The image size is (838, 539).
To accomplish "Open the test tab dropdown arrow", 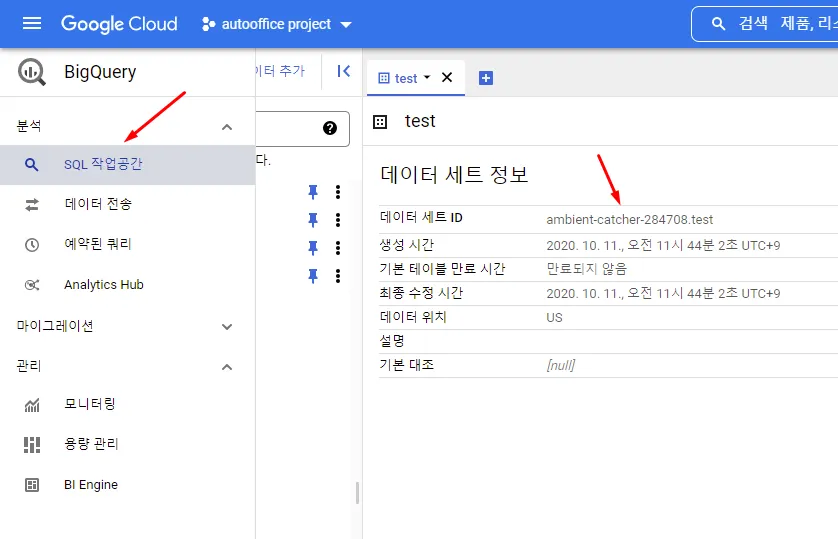I will pos(427,78).
